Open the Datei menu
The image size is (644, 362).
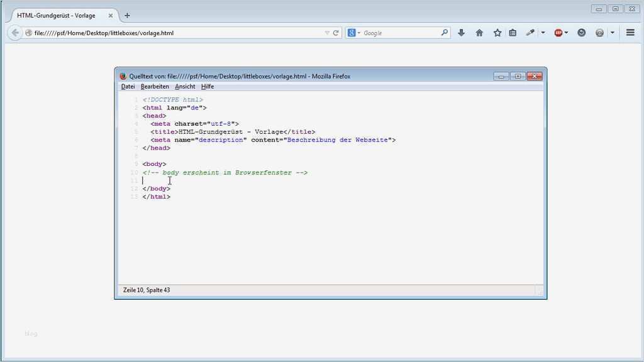[x=128, y=87]
